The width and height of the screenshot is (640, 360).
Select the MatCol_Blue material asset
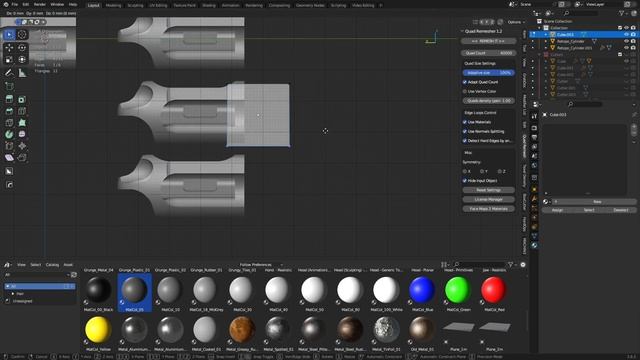click(x=422, y=293)
